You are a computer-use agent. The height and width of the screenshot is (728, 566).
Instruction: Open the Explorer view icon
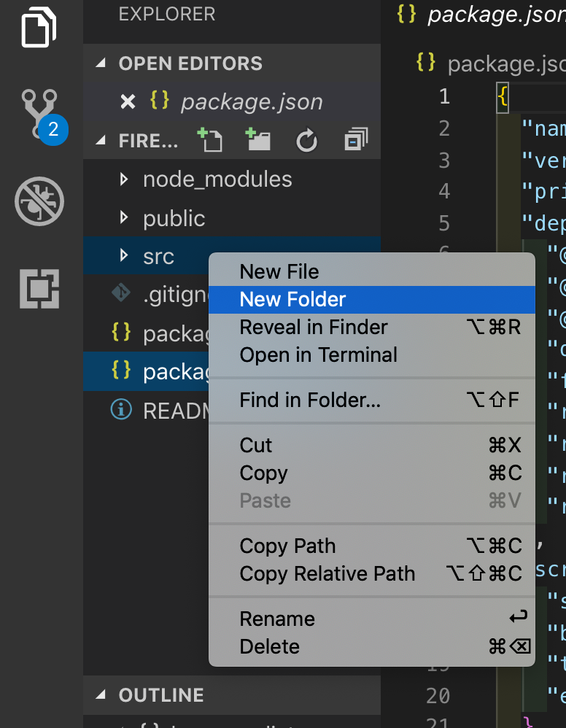[39, 28]
